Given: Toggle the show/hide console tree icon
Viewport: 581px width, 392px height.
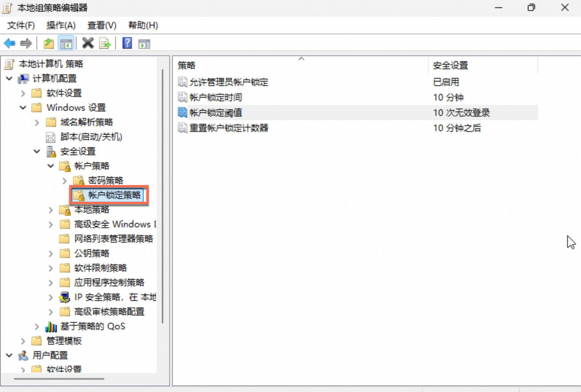Looking at the screenshot, I should click(x=66, y=44).
